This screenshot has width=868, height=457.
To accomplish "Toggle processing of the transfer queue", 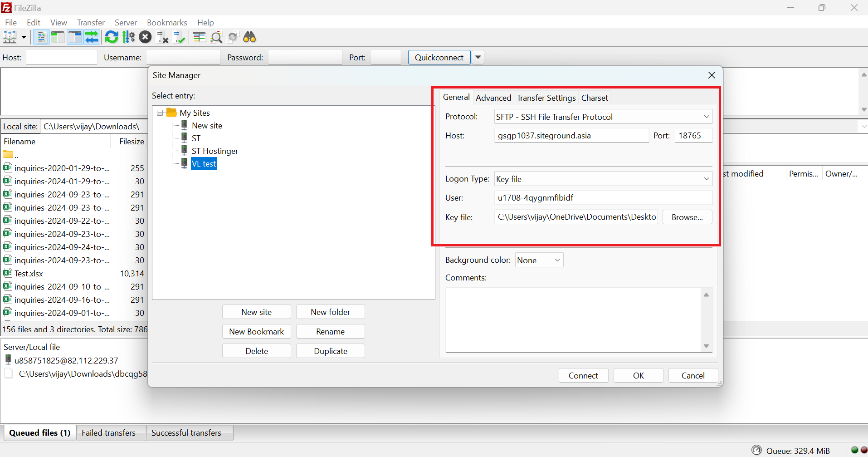I will [129, 37].
